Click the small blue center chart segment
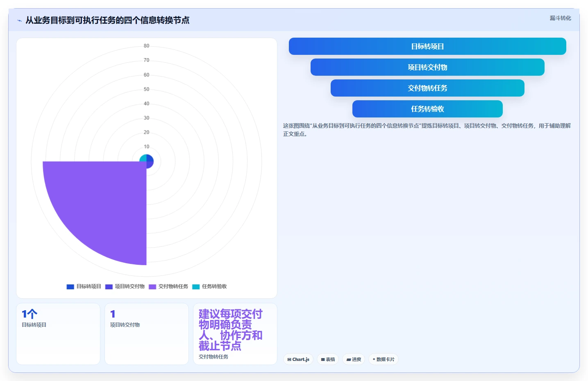The width and height of the screenshot is (588, 381). (150, 158)
